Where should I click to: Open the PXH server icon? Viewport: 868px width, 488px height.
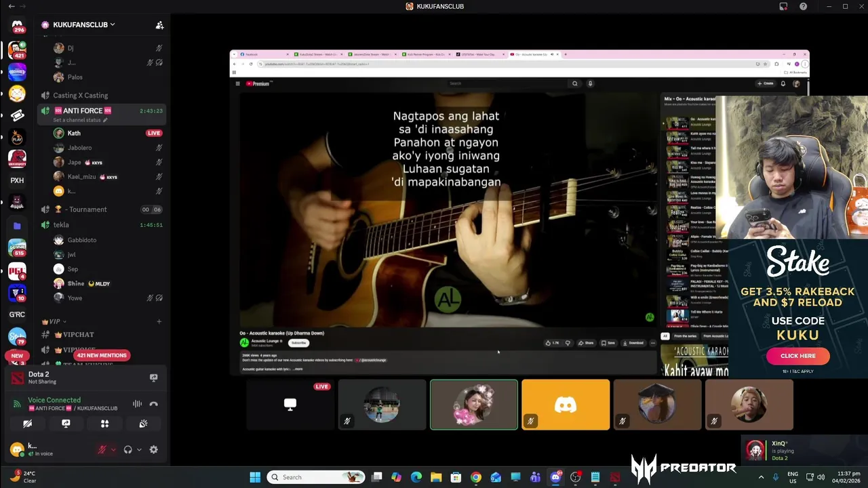coord(17,180)
